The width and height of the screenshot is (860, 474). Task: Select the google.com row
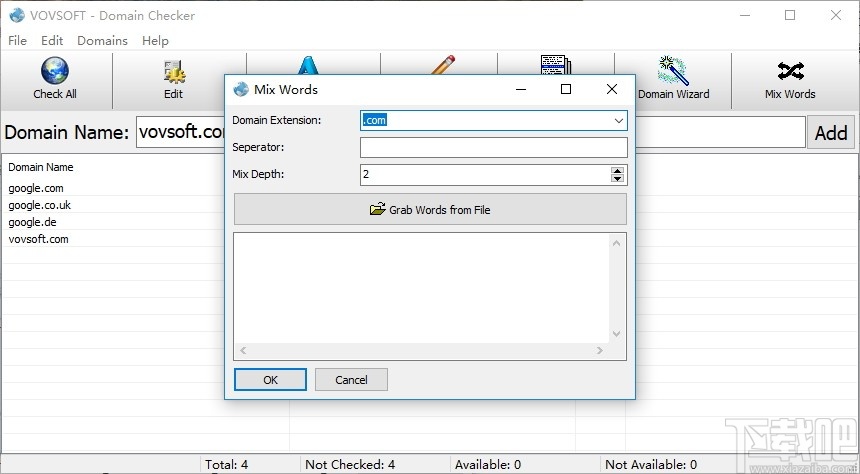point(36,188)
